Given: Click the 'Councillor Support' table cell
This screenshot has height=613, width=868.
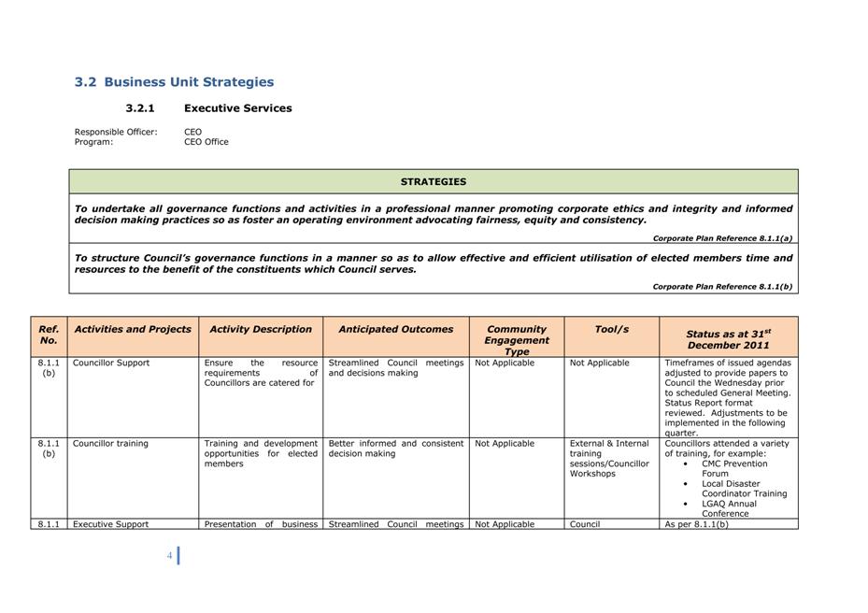Looking at the screenshot, I should coord(111,363).
